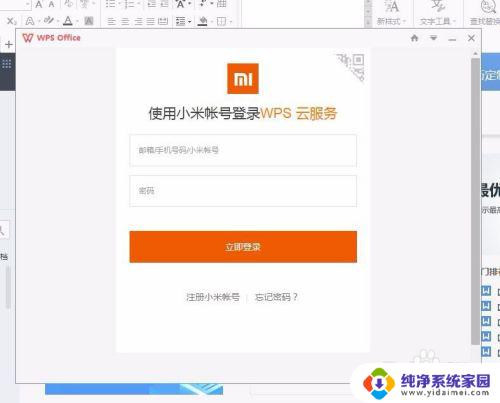500x403 pixels.
Task: Apply the paragraph shading fill bucket
Action: (202, 22)
